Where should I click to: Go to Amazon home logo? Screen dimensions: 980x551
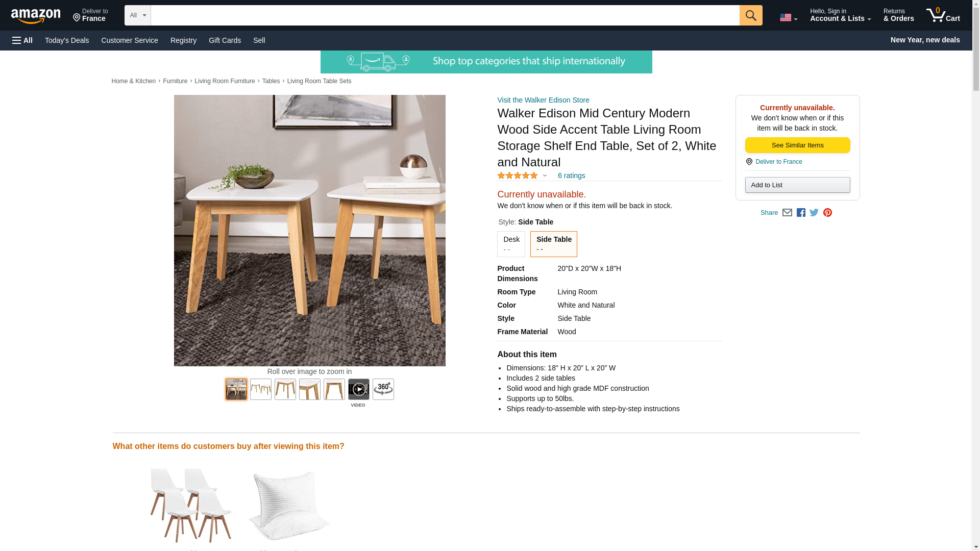point(36,16)
